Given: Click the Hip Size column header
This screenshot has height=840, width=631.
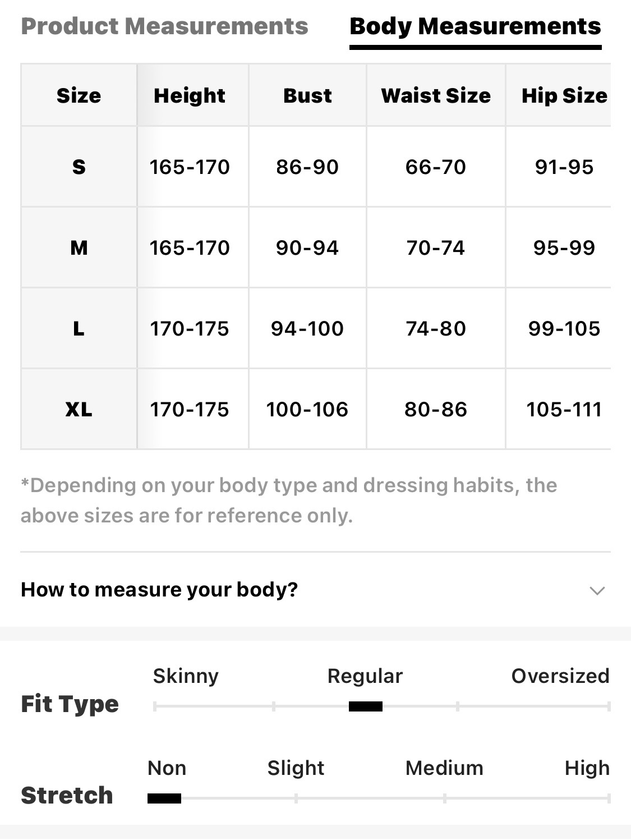Looking at the screenshot, I should 564,95.
